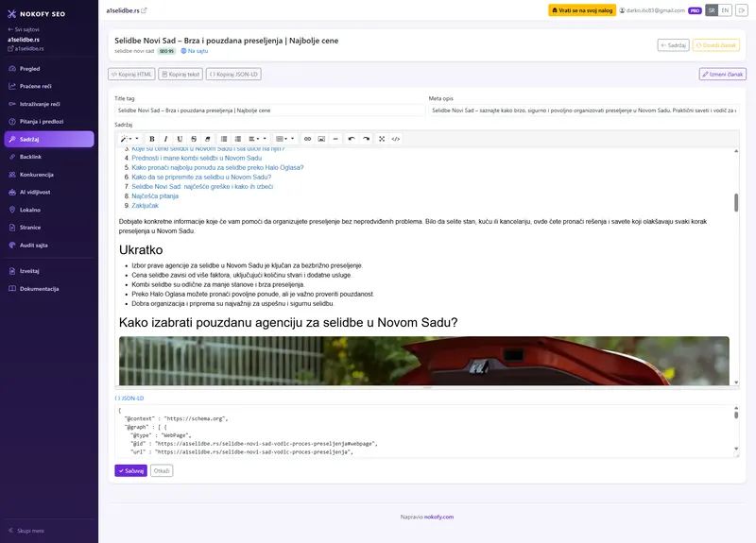The height and width of the screenshot is (543, 756).
Task: Click the editor vertical scrollbar thumb
Action: 736,202
